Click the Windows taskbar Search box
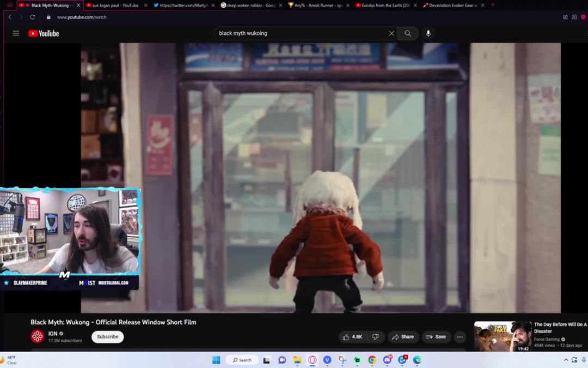The image size is (588, 368). 242,360
